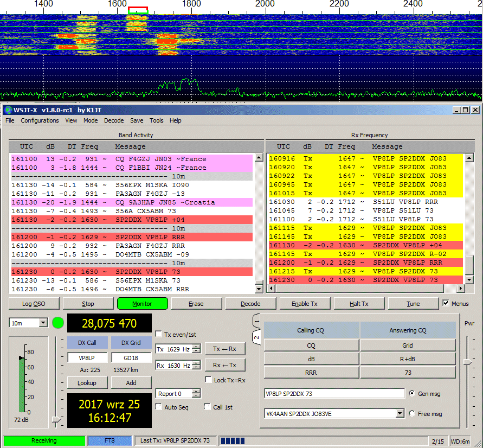Click the R+dB message button
Viewport: 483px width, 448px height.
point(408,359)
